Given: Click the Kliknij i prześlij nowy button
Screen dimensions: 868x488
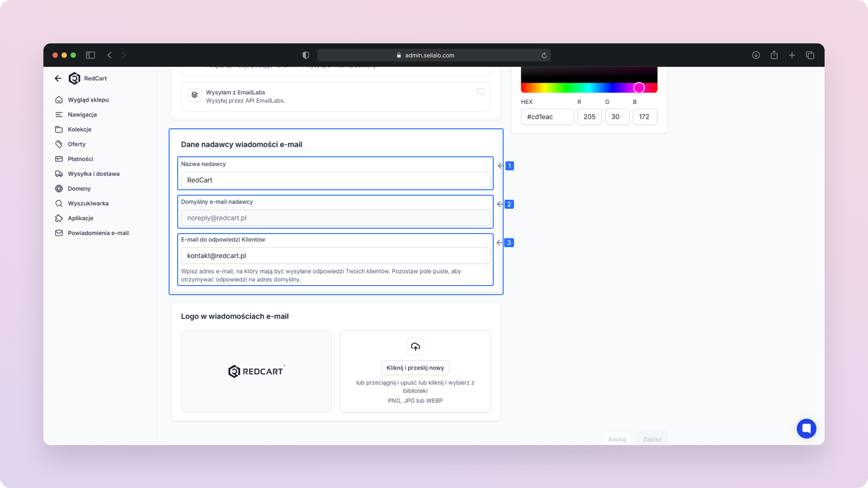Looking at the screenshot, I should pos(415,368).
